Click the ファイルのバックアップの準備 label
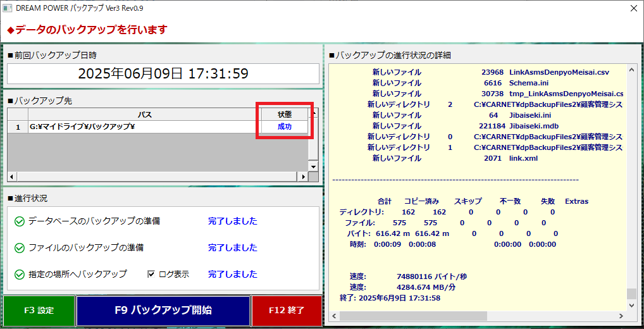Screen dimensions: 644x329 86,247
